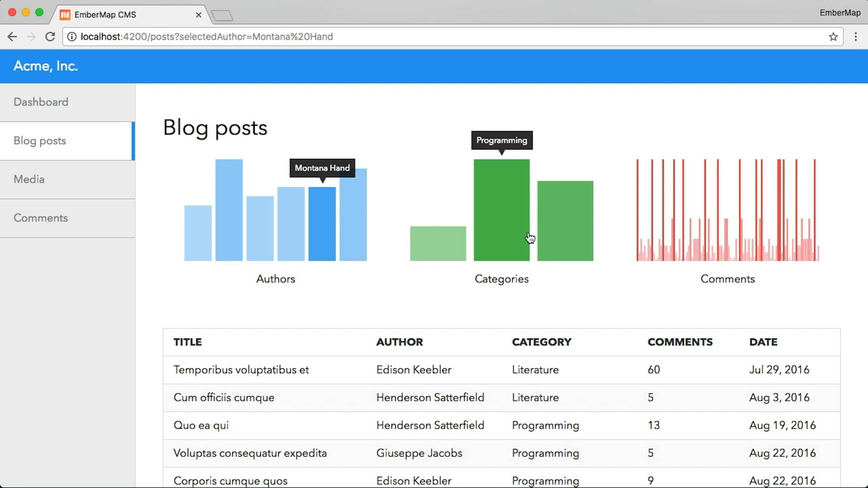The height and width of the screenshot is (488, 868).
Task: Click the AUTHOR column header
Action: [x=399, y=342]
